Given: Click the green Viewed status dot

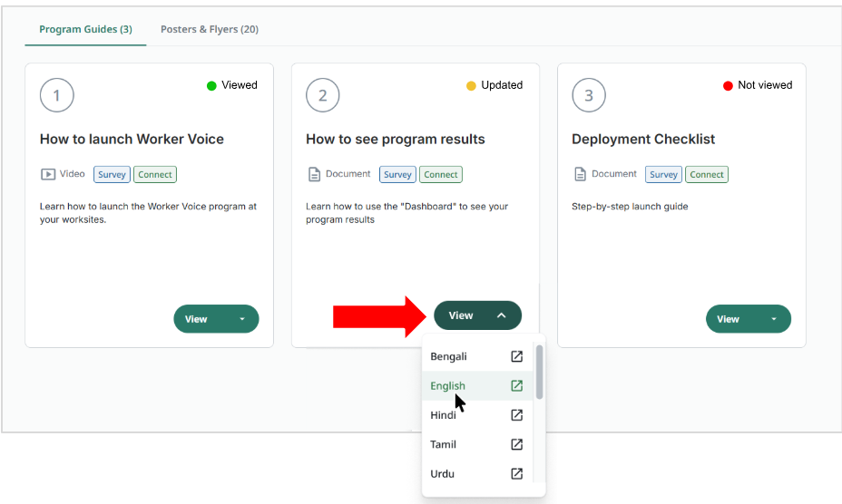Looking at the screenshot, I should [x=211, y=85].
